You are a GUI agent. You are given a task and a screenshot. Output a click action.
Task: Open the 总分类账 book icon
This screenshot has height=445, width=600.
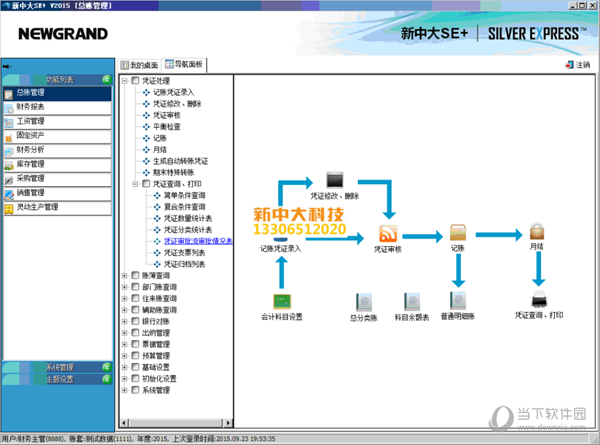(x=364, y=302)
